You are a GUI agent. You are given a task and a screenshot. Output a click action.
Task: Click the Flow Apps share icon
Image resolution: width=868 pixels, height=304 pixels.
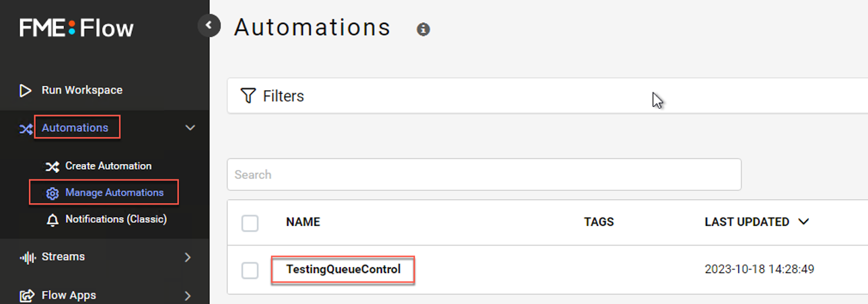[27, 296]
